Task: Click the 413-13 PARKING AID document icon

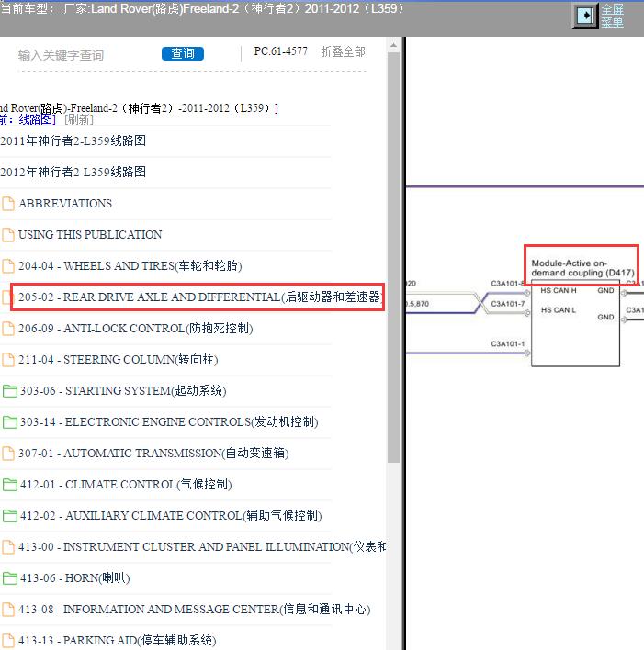Action: [x=8, y=641]
